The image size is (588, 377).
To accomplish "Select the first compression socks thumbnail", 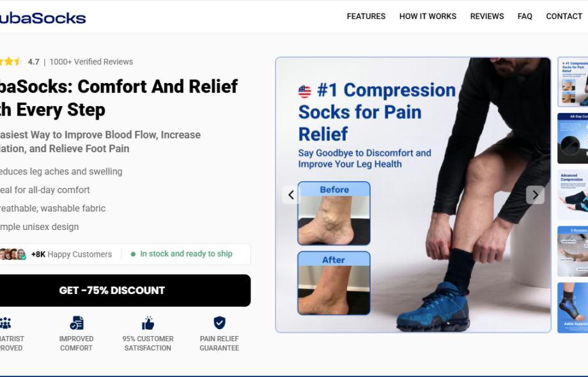I will 573,82.
